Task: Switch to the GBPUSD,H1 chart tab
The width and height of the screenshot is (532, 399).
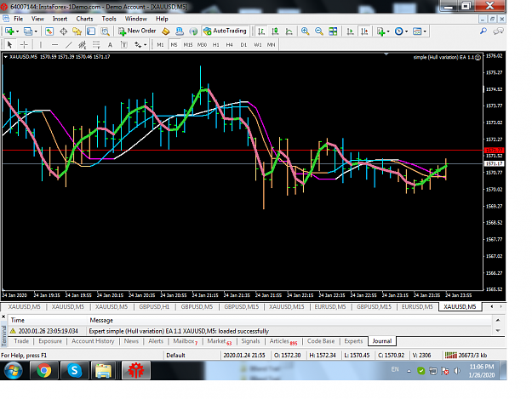Action: click(x=154, y=307)
